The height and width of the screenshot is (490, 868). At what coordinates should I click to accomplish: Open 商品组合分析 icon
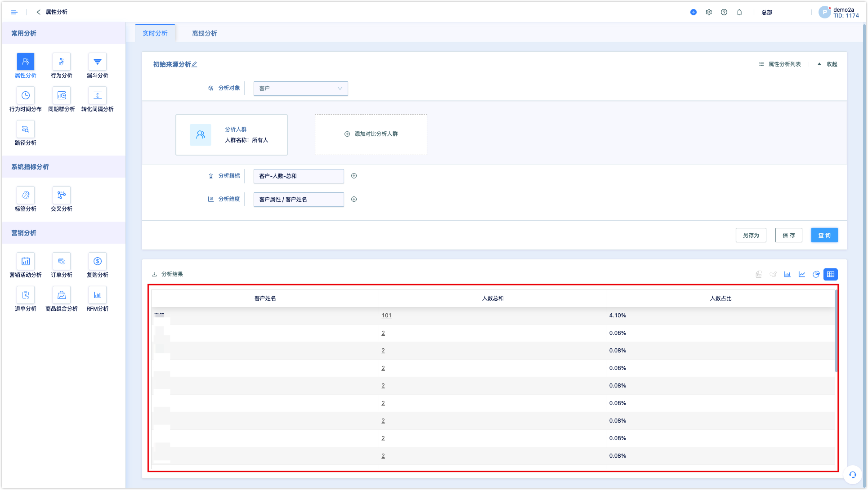point(61,295)
